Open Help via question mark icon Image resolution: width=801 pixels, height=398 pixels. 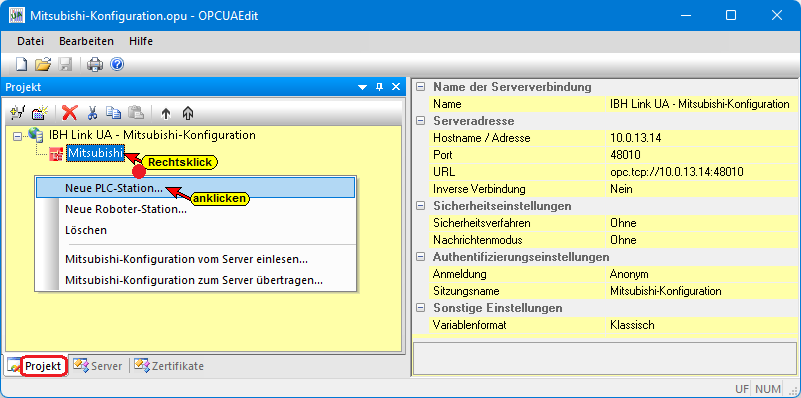coord(117,64)
